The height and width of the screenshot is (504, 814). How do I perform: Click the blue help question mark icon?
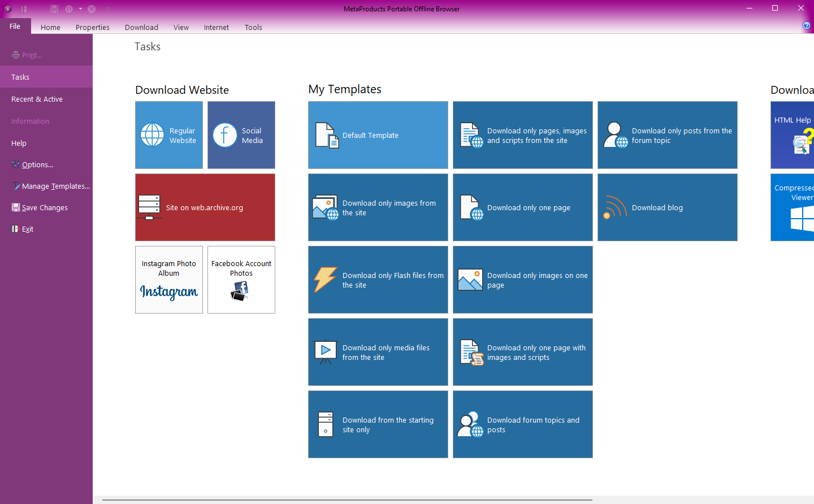pos(807,25)
